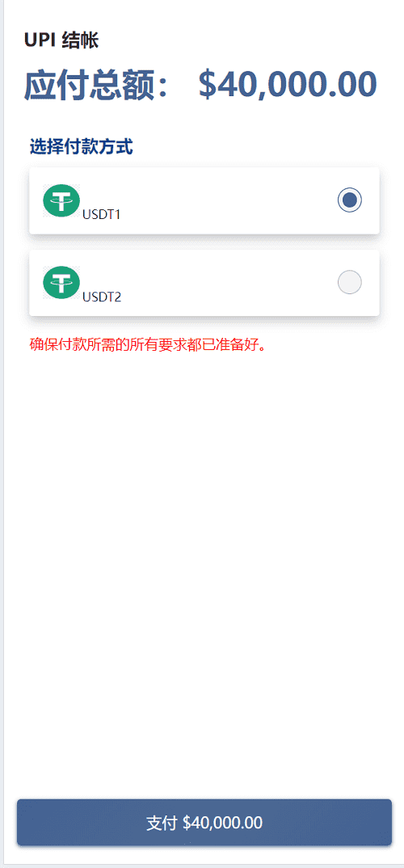This screenshot has height=868, width=404.
Task: Click the red 确保付款所需 warning message
Action: 148,345
